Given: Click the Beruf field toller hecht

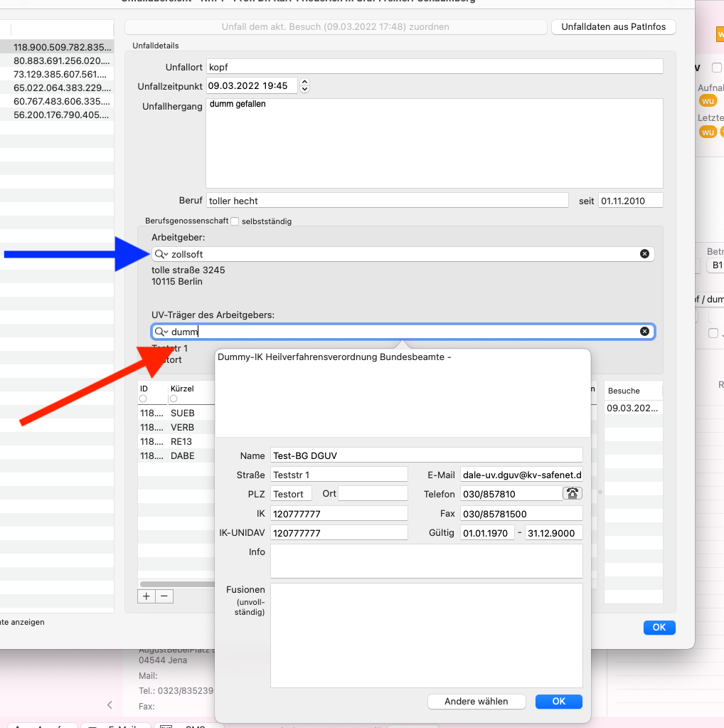Looking at the screenshot, I should (387, 201).
